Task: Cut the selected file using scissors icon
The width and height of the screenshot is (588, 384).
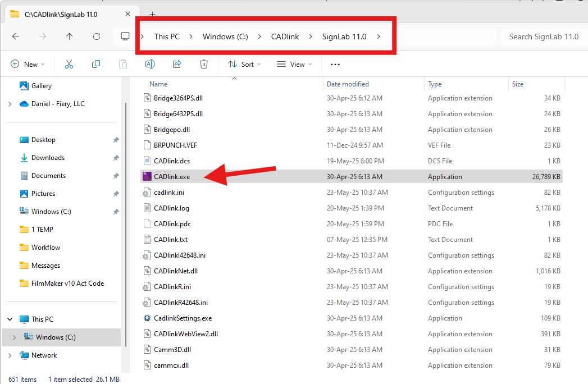Action: click(x=69, y=64)
